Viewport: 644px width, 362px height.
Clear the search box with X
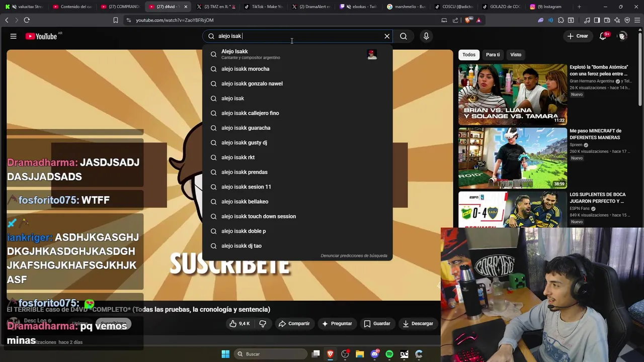pos(387,36)
